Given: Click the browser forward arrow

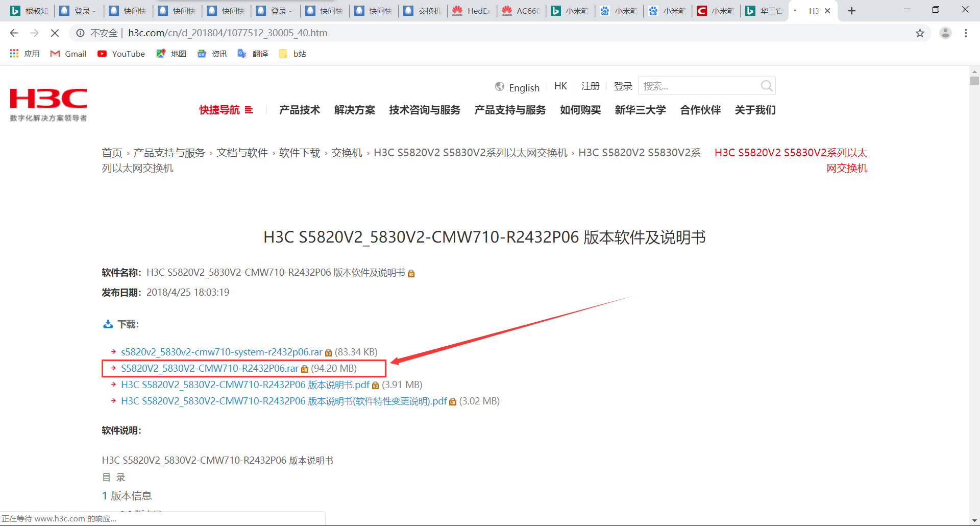Looking at the screenshot, I should (34, 33).
